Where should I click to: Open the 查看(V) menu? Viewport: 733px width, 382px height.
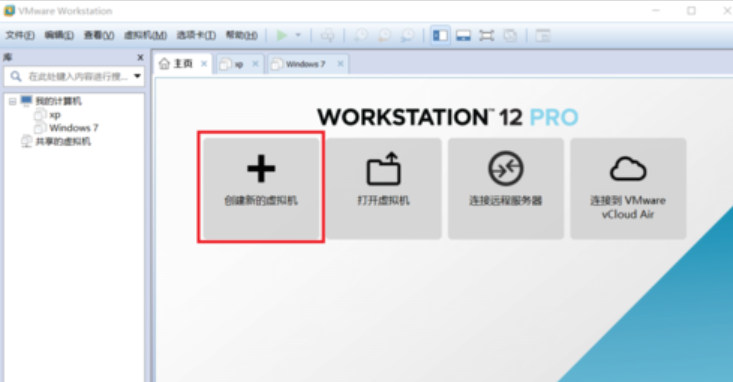pyautogui.click(x=99, y=36)
